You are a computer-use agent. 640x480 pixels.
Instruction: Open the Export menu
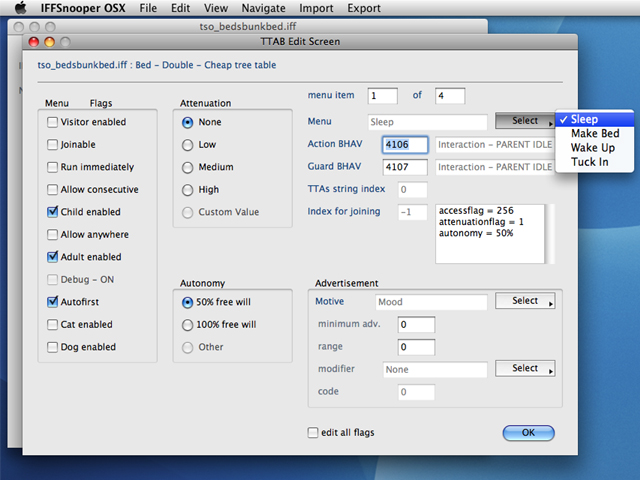click(x=364, y=8)
